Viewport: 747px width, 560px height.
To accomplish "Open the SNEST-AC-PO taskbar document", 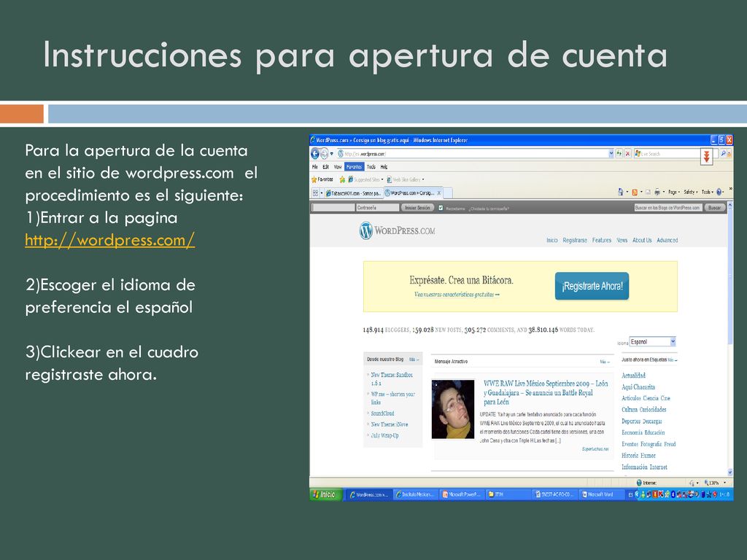I will click(554, 495).
